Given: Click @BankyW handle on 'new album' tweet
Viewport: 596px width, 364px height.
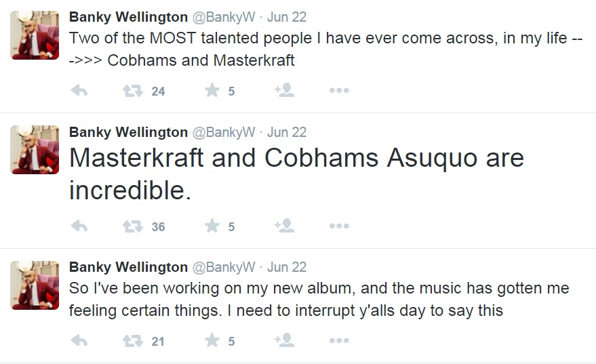Looking at the screenshot, I should (x=225, y=267).
